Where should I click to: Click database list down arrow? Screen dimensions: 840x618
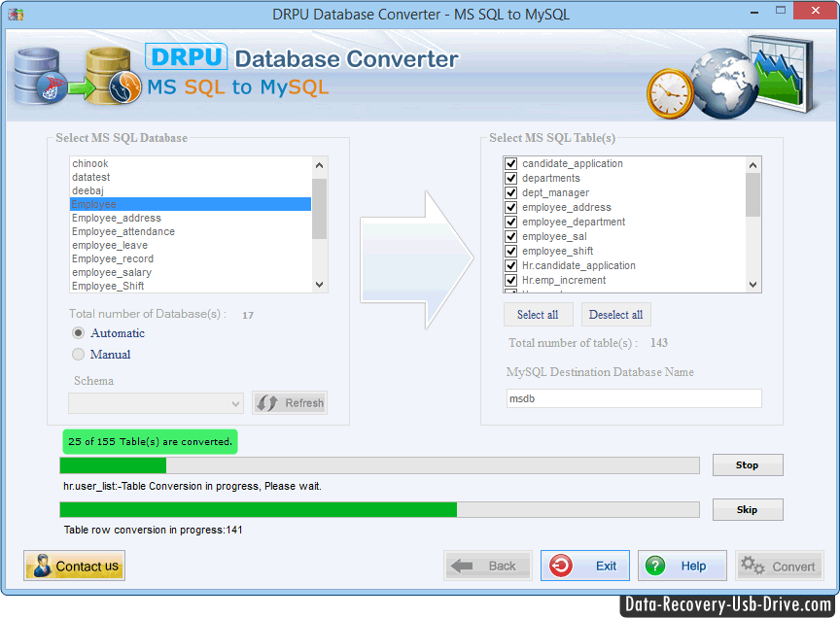[x=319, y=285]
